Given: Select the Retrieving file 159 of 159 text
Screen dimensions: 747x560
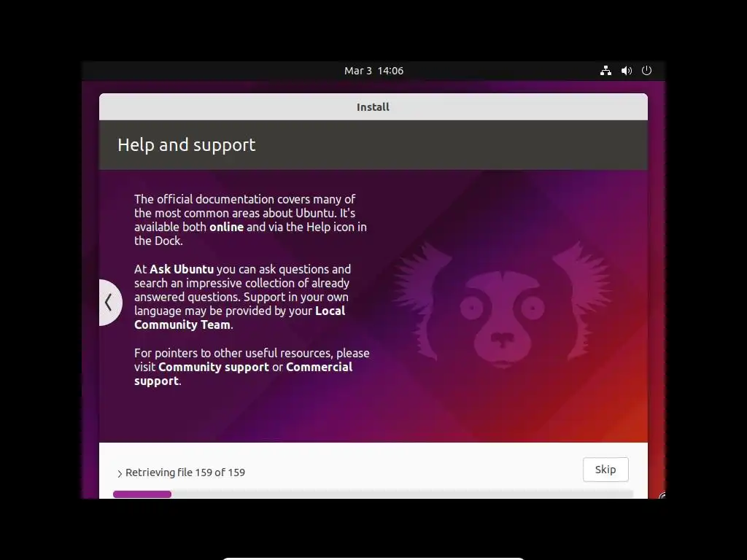Looking at the screenshot, I should tap(185, 472).
